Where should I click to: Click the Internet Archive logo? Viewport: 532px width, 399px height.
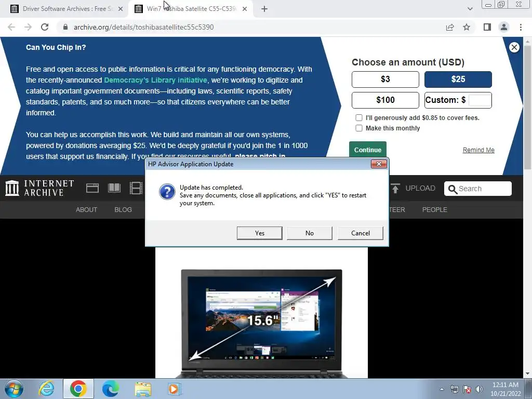click(x=39, y=188)
